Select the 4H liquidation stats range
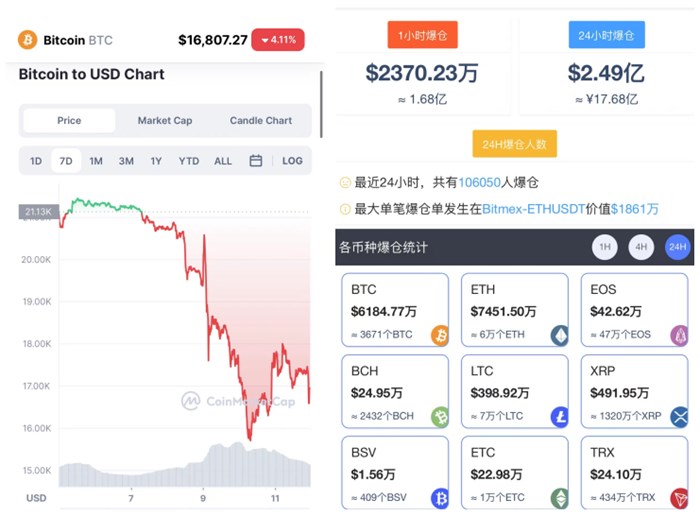The width and height of the screenshot is (700, 516). 641,247
